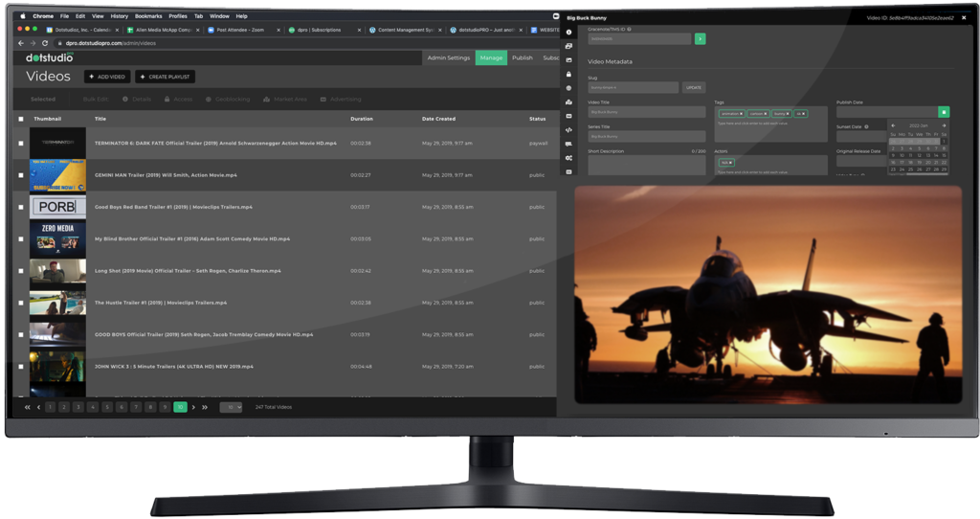This screenshot has width=980, height=519.
Task: Check the Terminator 6 video row checkbox
Action: 21,144
